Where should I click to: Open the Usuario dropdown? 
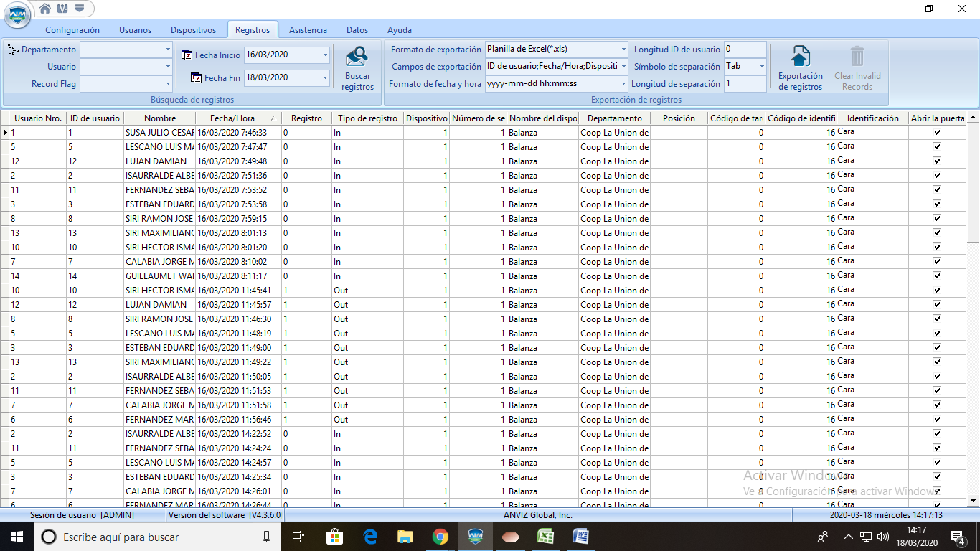pos(168,67)
